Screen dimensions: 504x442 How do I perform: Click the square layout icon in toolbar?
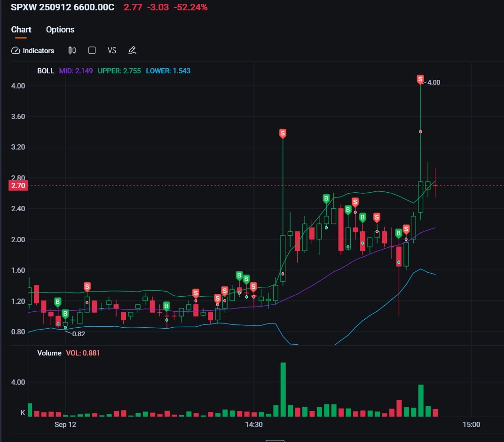coord(92,50)
